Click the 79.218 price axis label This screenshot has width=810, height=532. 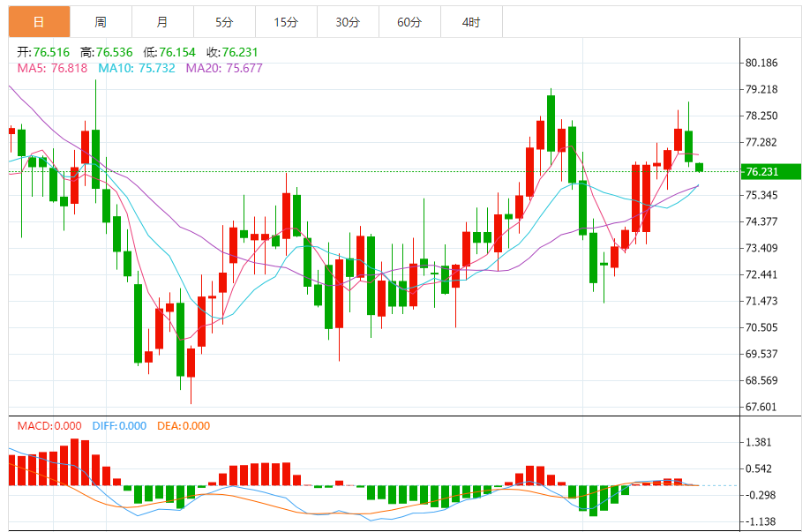tap(761, 89)
